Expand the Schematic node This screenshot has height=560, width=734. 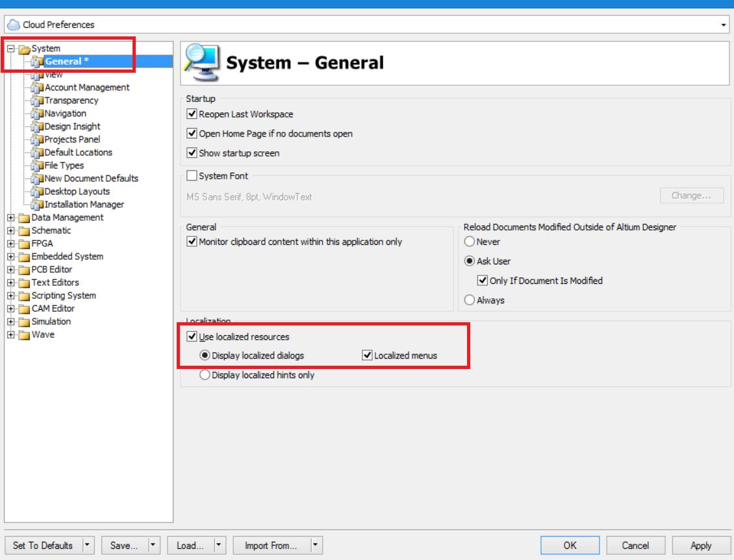tap(11, 231)
